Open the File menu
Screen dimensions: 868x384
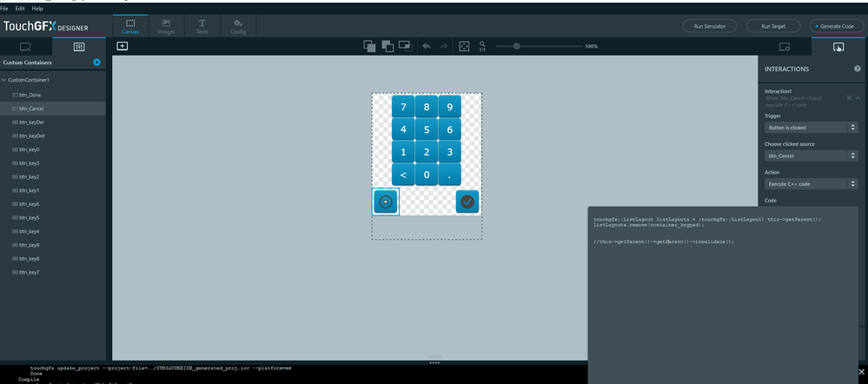4,9
